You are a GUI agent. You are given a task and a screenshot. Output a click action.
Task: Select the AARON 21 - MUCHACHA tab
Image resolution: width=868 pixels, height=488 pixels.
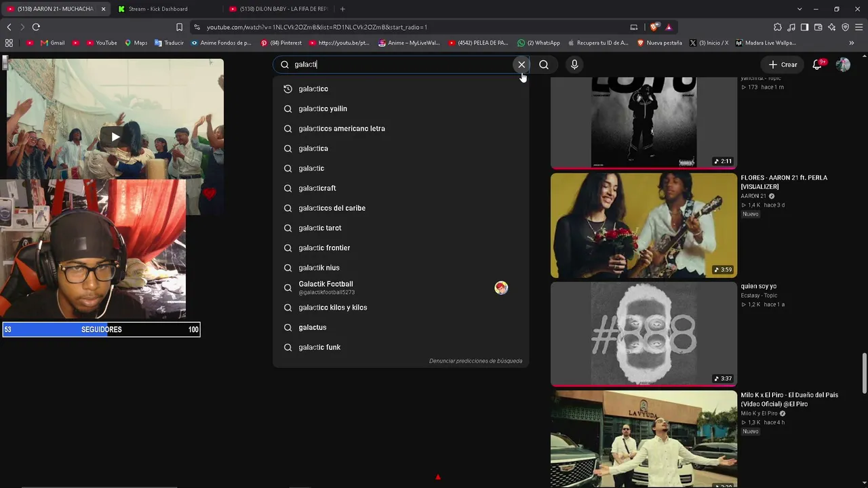point(56,9)
